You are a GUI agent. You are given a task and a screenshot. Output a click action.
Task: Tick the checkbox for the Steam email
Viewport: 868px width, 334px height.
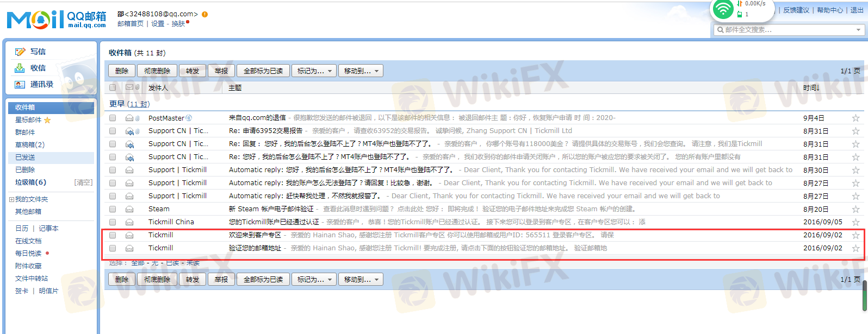point(113,209)
